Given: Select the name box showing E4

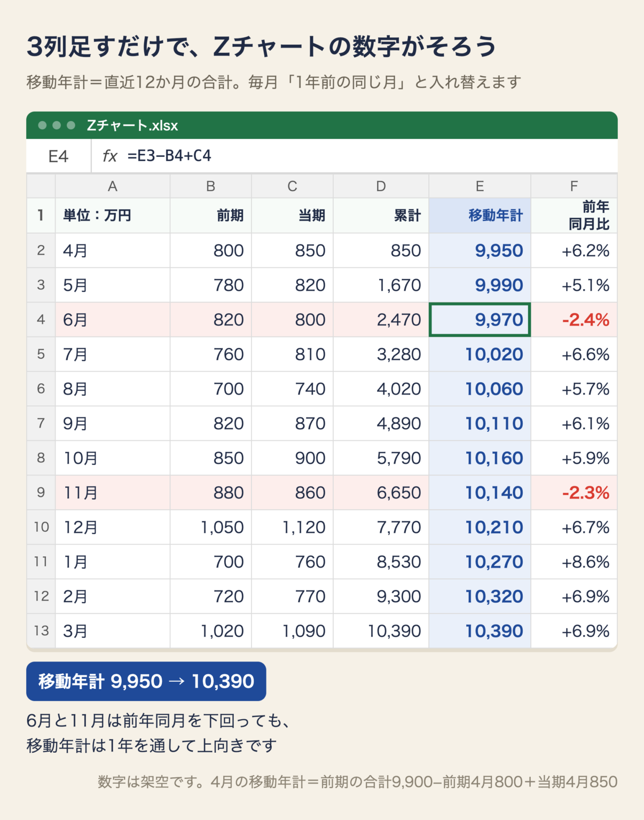Looking at the screenshot, I should 59,156.
